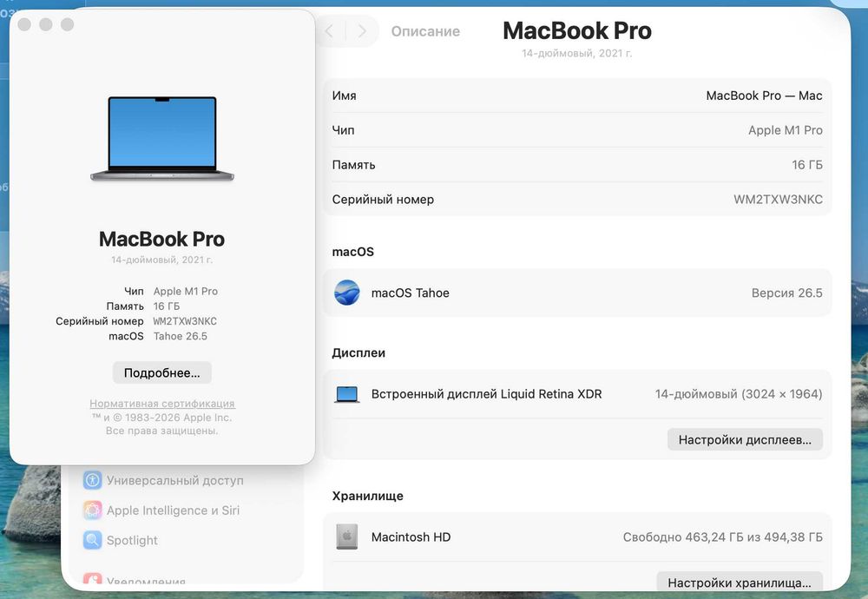Select the Имя row value MacBook Pro — Mac
Screen dimensions: 868x599
(764, 95)
